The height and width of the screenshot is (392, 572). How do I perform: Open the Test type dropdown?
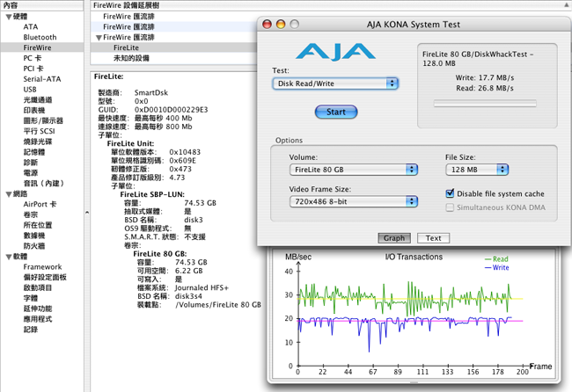pos(335,83)
